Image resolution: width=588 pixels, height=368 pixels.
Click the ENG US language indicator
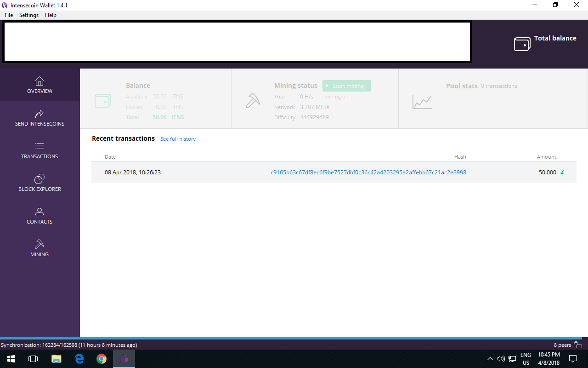526,359
